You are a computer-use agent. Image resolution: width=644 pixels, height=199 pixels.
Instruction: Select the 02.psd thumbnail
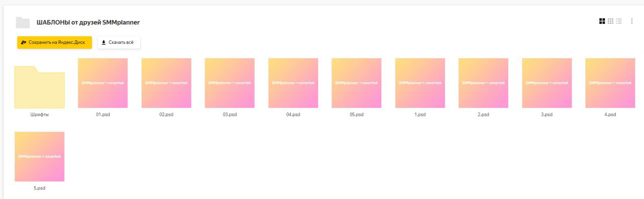(x=166, y=83)
